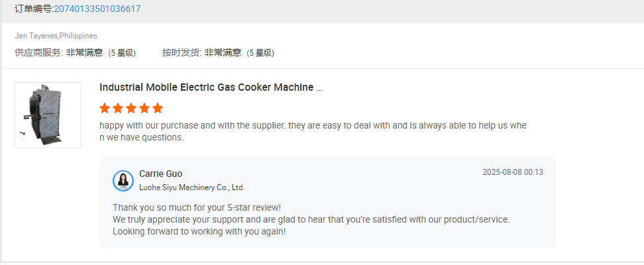
Task: Click the "Thank you so much" reply line
Action: [x=197, y=207]
